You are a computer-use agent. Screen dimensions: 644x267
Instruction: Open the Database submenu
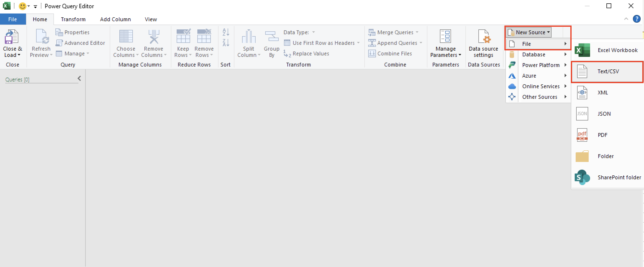(538, 54)
